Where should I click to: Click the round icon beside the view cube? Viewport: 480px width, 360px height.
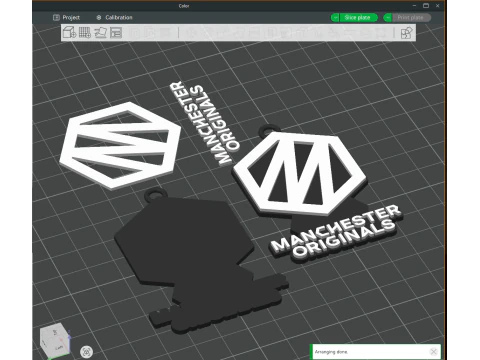[x=87, y=352]
